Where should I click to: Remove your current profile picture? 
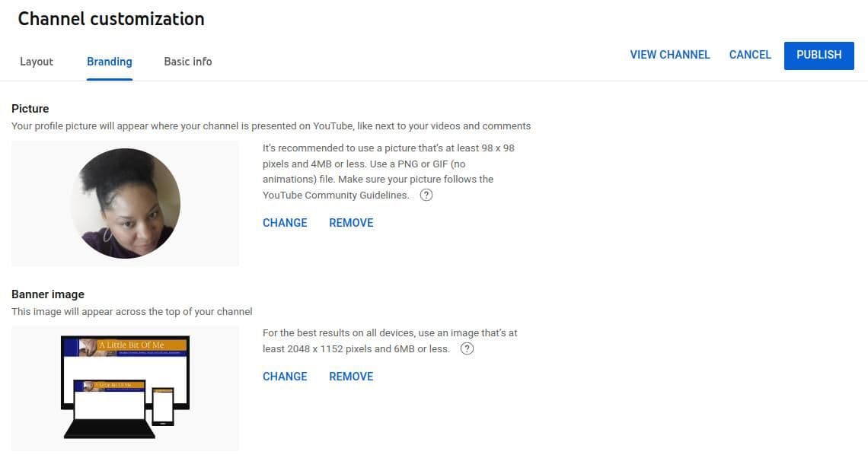point(351,223)
